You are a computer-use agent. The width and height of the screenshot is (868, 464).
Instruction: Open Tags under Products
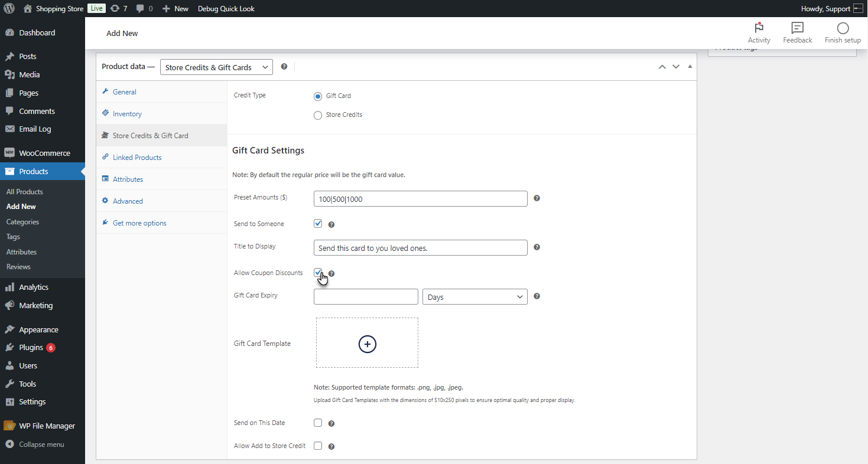pyautogui.click(x=13, y=237)
